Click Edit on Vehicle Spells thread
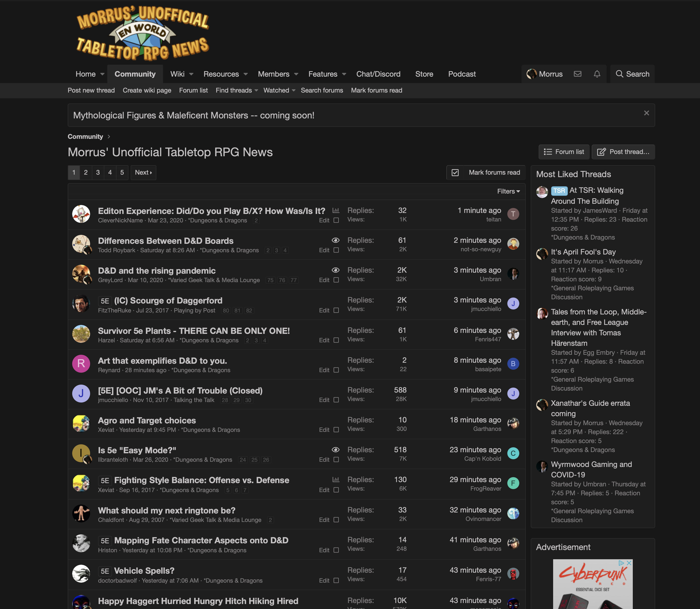700x609 pixels. tap(324, 581)
